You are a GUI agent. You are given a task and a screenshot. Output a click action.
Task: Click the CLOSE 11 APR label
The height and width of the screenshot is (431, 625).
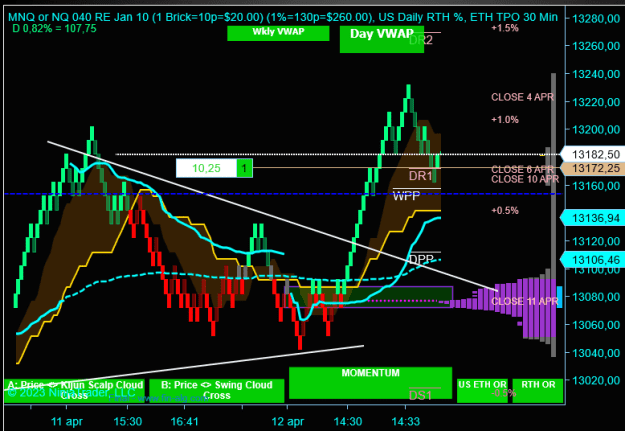coord(525,301)
